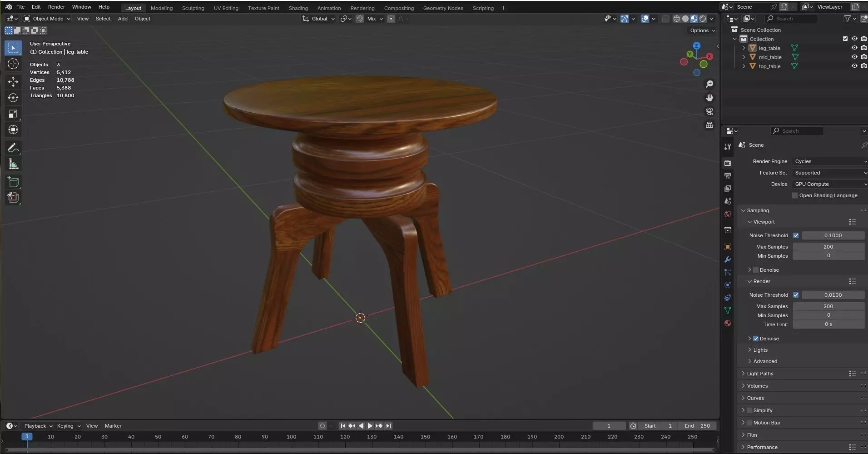868x454 pixels.
Task: Disable the Render Denoise checkbox
Action: pyautogui.click(x=756, y=339)
